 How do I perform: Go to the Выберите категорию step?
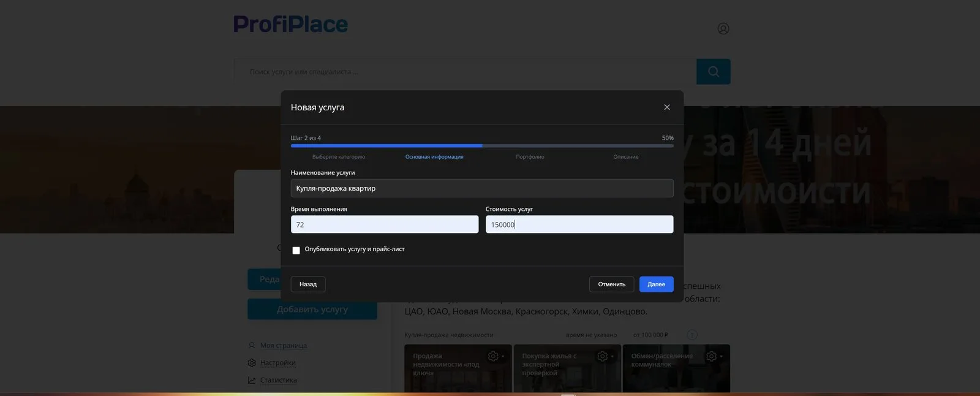coord(339,157)
